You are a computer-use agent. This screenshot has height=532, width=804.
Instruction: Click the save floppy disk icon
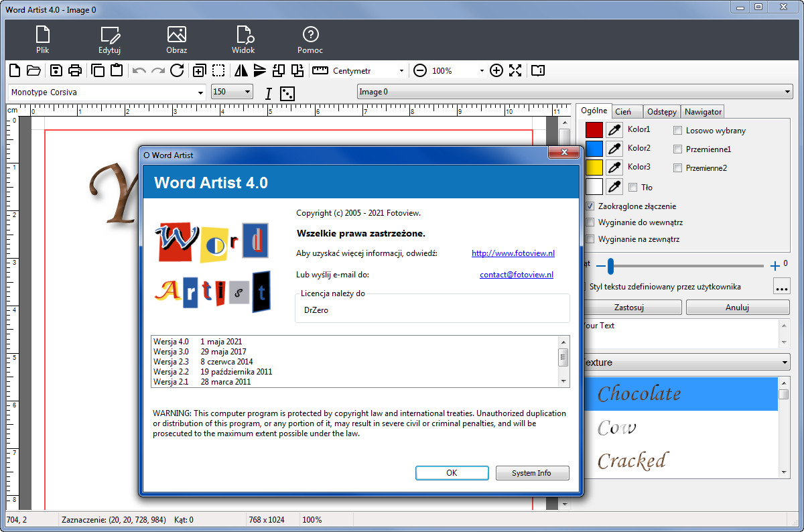[56, 70]
